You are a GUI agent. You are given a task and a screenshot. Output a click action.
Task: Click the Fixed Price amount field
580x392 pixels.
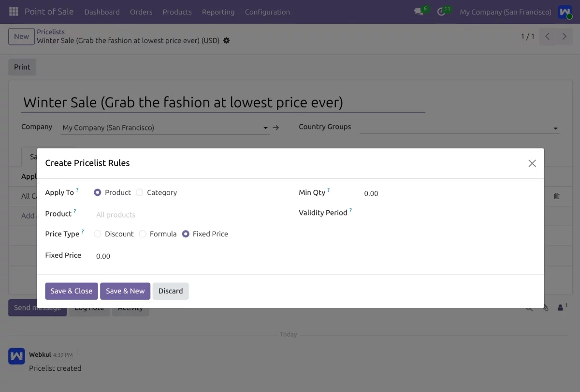click(188, 256)
